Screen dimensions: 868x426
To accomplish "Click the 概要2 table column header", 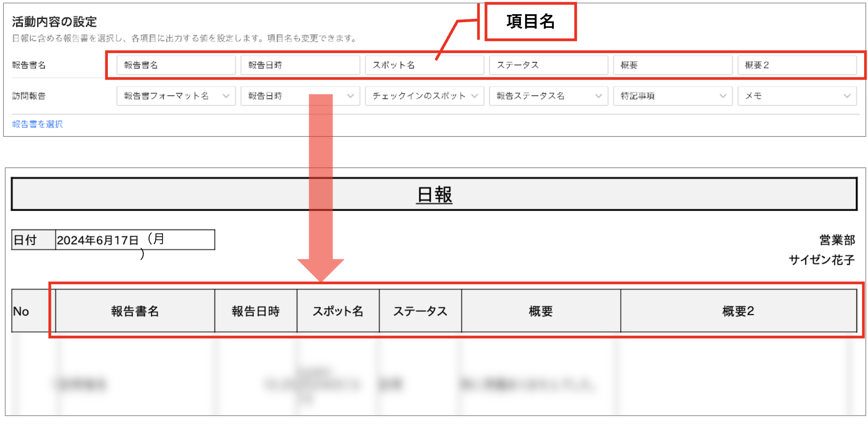I will tap(739, 311).
